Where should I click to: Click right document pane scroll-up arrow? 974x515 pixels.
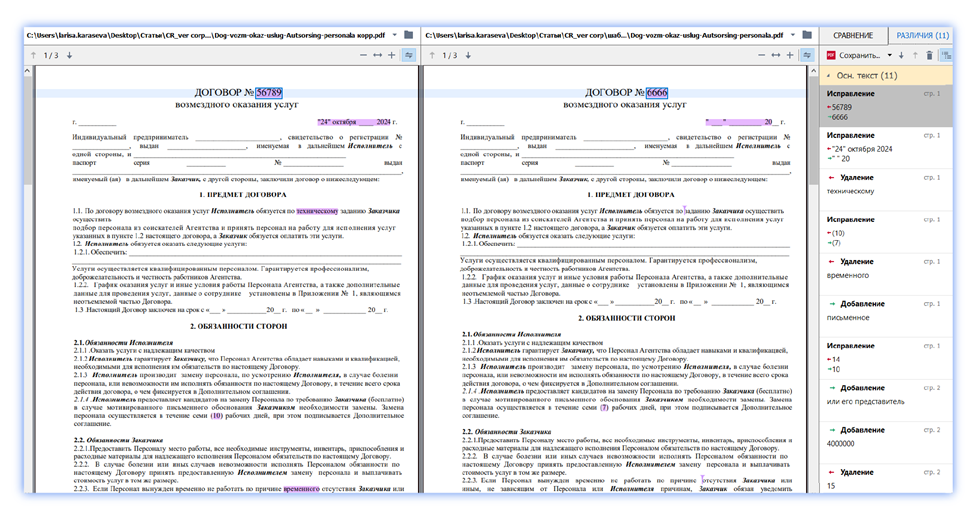813,71
